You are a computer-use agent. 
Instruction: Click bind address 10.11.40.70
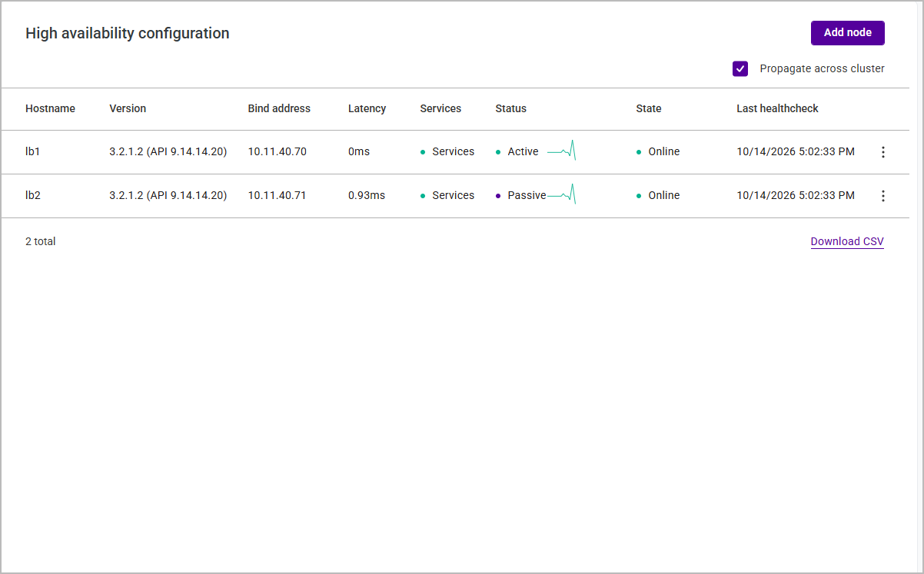[x=277, y=151]
